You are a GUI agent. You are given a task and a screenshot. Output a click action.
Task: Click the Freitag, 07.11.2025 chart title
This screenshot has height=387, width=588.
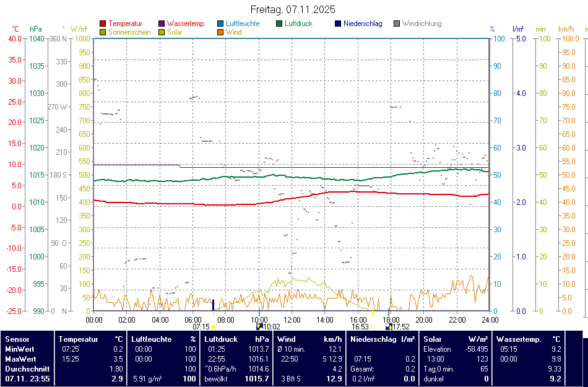293,9
